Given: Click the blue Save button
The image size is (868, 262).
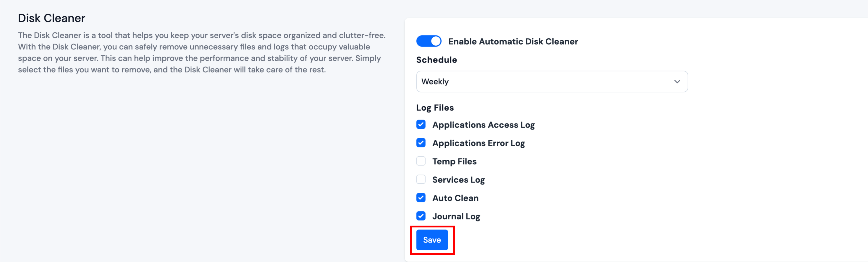Looking at the screenshot, I should point(432,240).
